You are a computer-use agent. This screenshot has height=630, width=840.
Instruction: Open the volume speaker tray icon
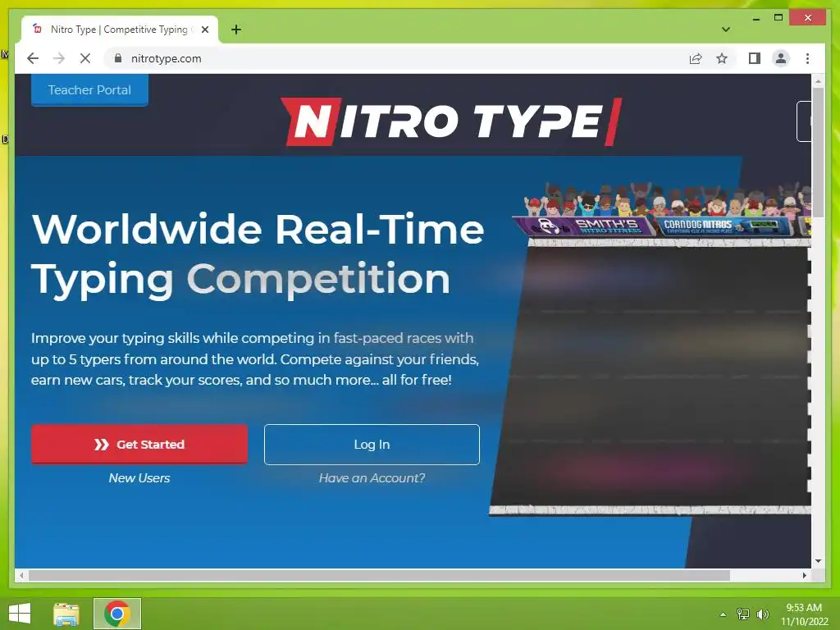coord(762,614)
